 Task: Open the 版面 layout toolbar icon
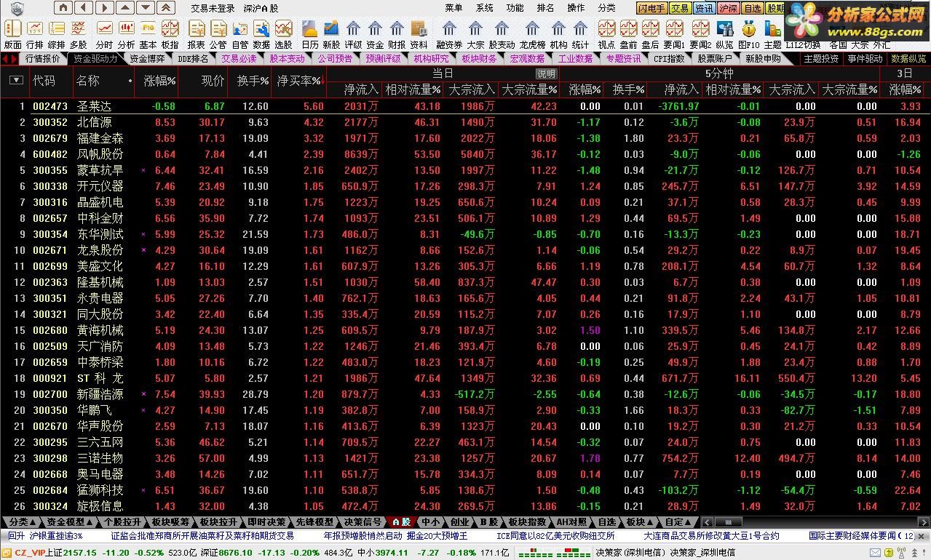[x=12, y=34]
